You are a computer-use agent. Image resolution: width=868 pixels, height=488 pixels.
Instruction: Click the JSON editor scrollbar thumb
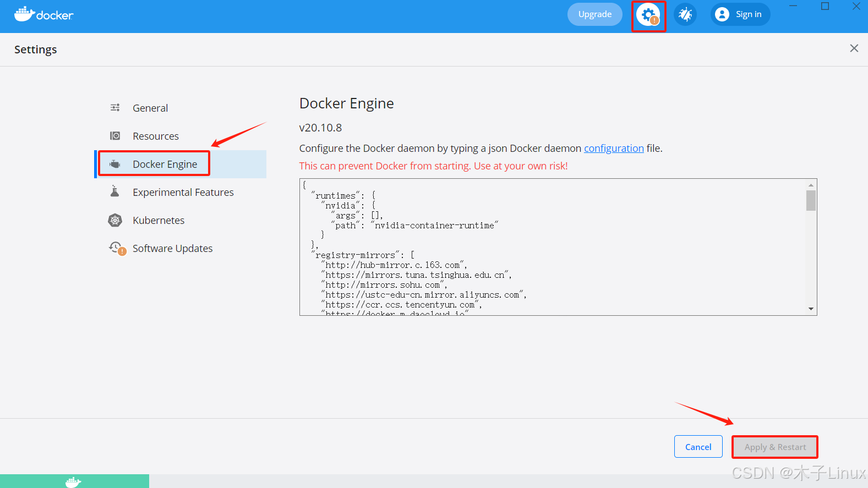[811, 201]
